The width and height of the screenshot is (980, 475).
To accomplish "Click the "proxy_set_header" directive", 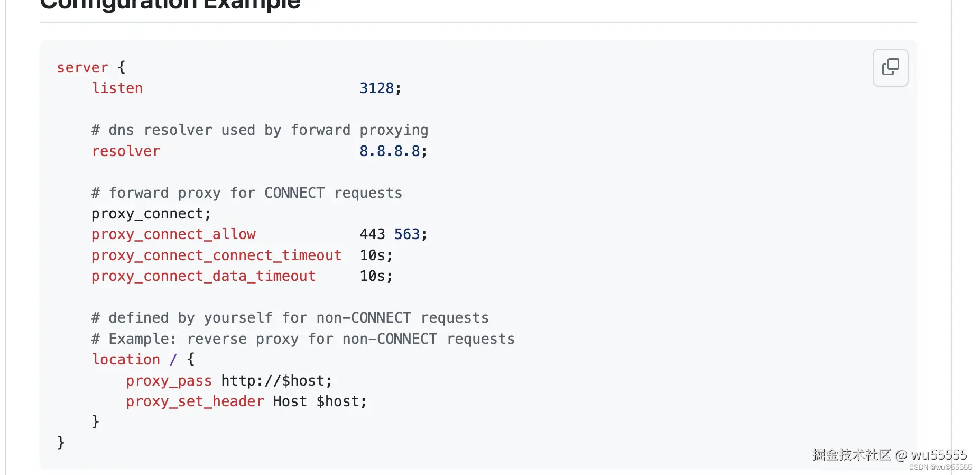I will point(195,401).
